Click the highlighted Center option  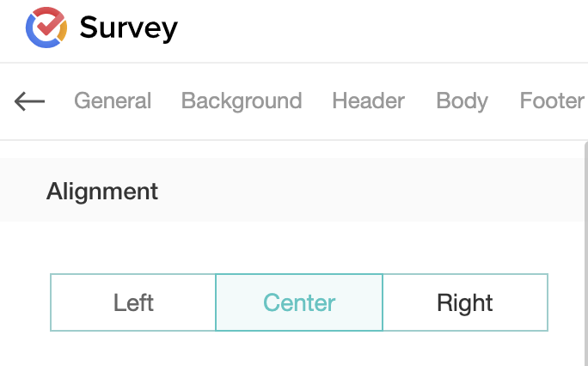pos(299,302)
